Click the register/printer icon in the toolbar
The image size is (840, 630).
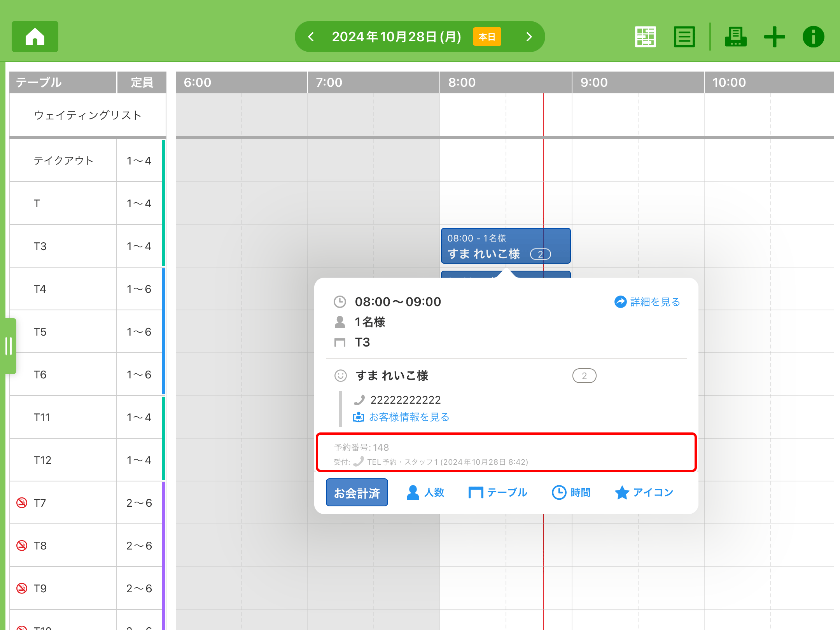point(735,37)
